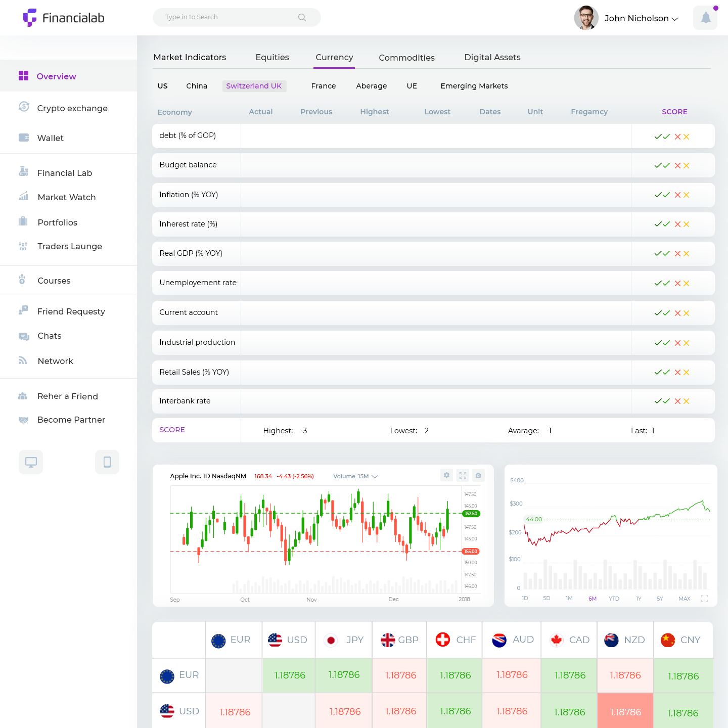Expand the line chart via corner icon
728x728 pixels.
click(704, 599)
